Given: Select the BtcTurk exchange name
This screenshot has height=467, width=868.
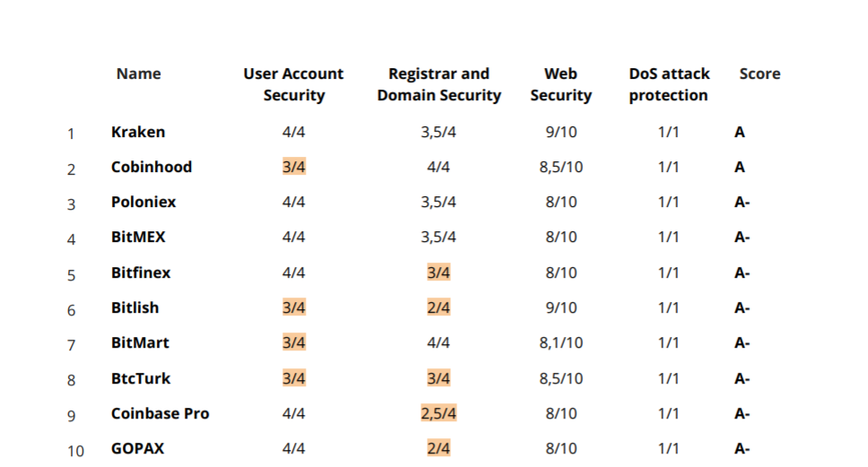Looking at the screenshot, I should click(x=141, y=378).
